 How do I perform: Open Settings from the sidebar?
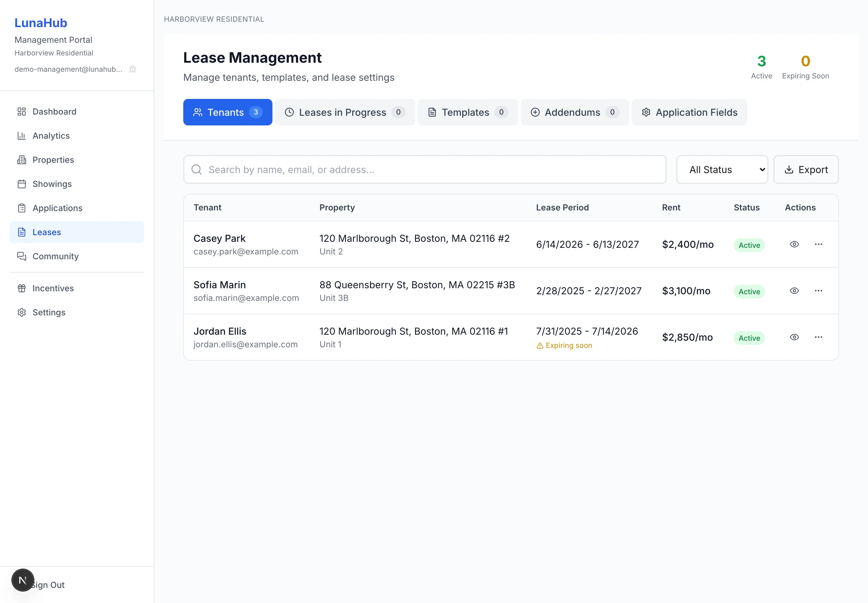tap(77, 312)
